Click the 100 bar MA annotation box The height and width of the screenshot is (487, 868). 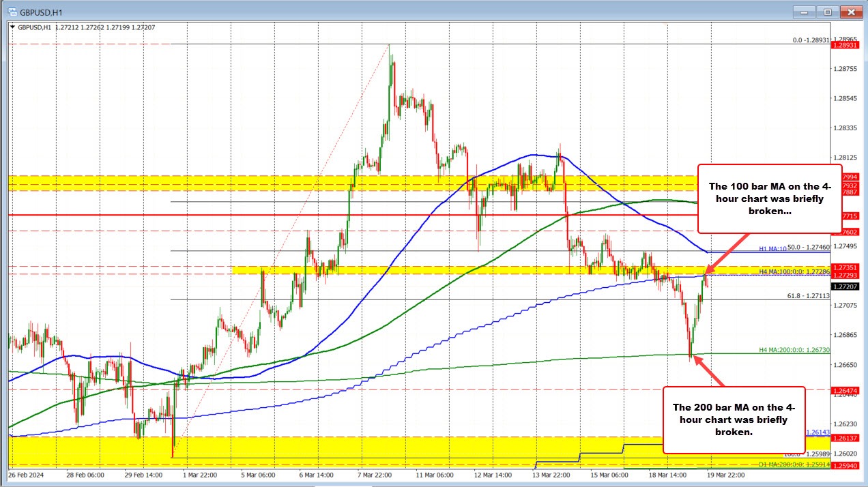tap(769, 198)
